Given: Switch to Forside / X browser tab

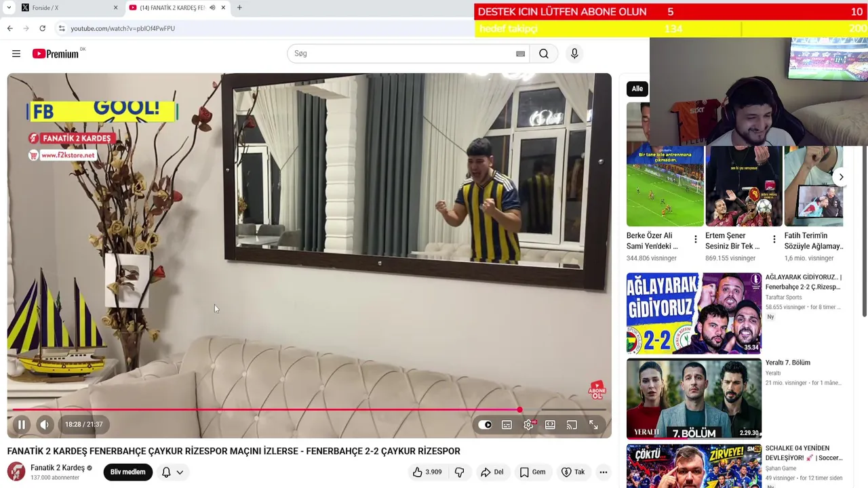Looking at the screenshot, I should click(68, 7).
